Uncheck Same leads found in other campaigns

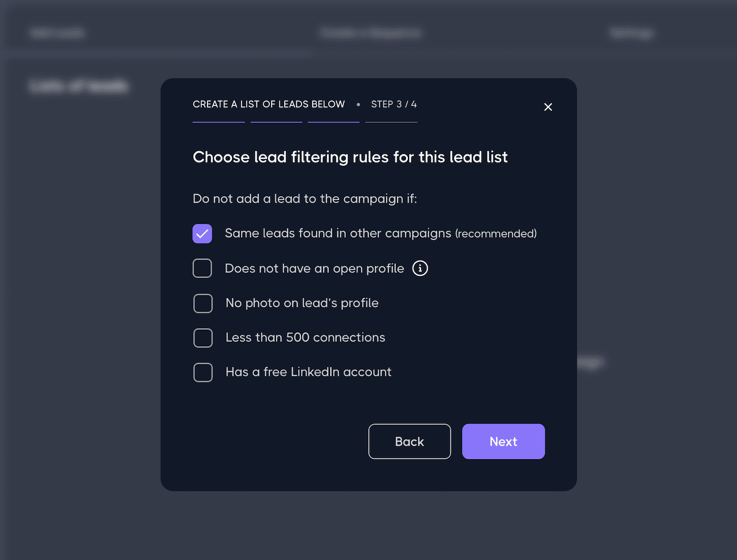tap(202, 234)
